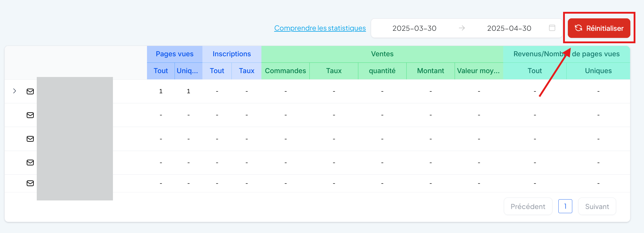The image size is (644, 233).
Task: Select the Commandes column header
Action: [285, 71]
